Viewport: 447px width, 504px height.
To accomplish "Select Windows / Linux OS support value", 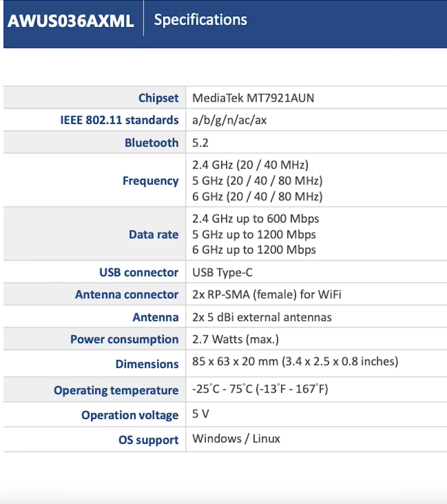I will click(x=236, y=439).
